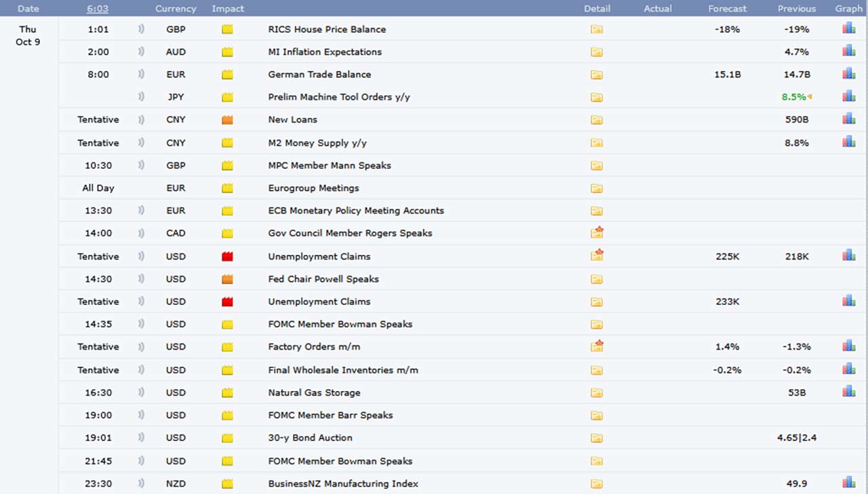
Task: Click the orange impact marker for New Loans
Action: coord(227,120)
